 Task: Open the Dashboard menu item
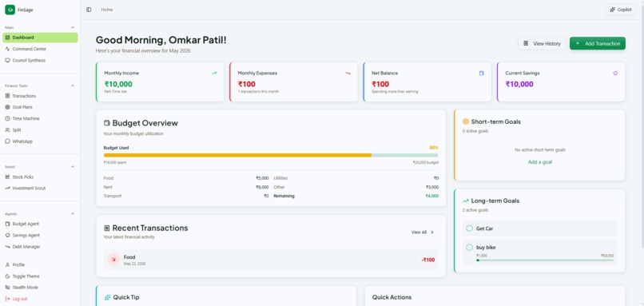coord(40,38)
